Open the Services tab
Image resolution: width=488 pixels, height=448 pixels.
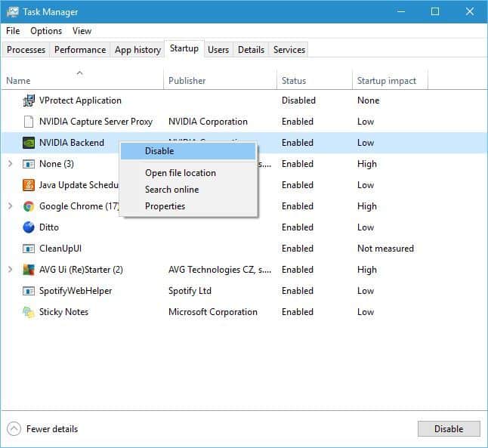[x=289, y=50]
